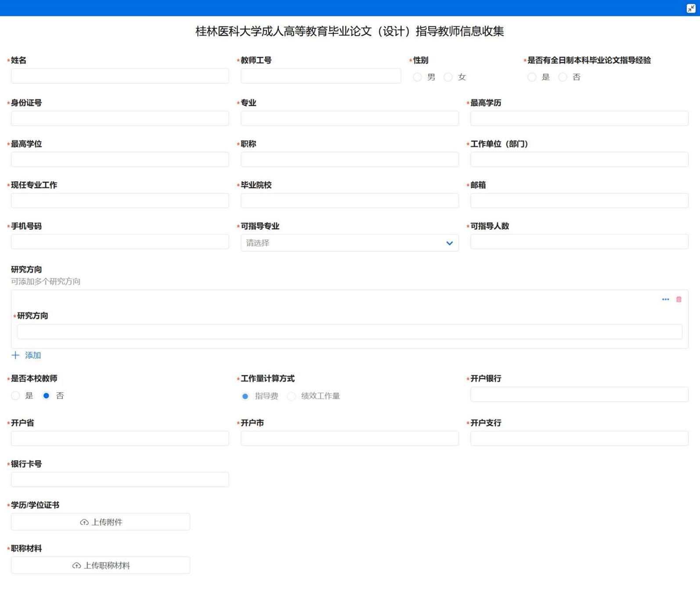Click the three-dot more options icon
Image resolution: width=700 pixels, height=610 pixels.
(665, 299)
